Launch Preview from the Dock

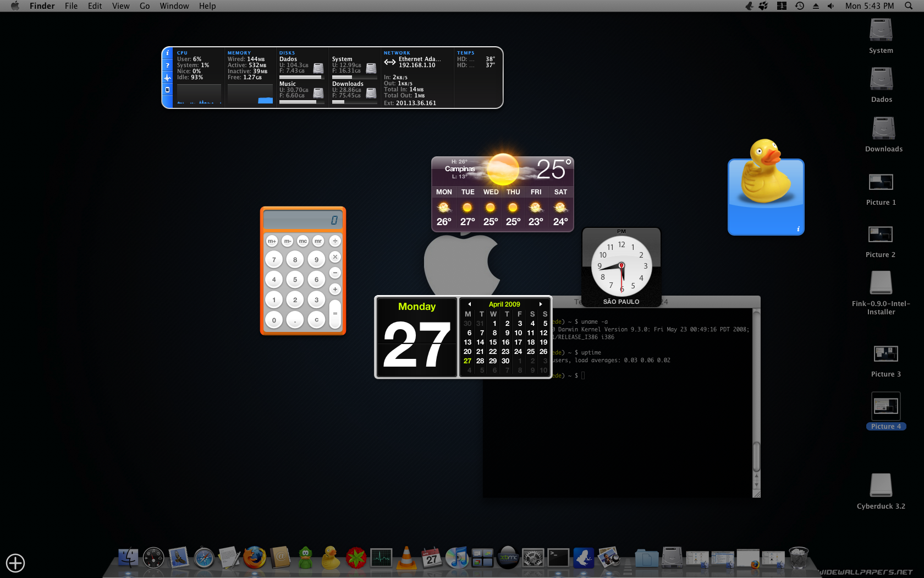click(609, 558)
